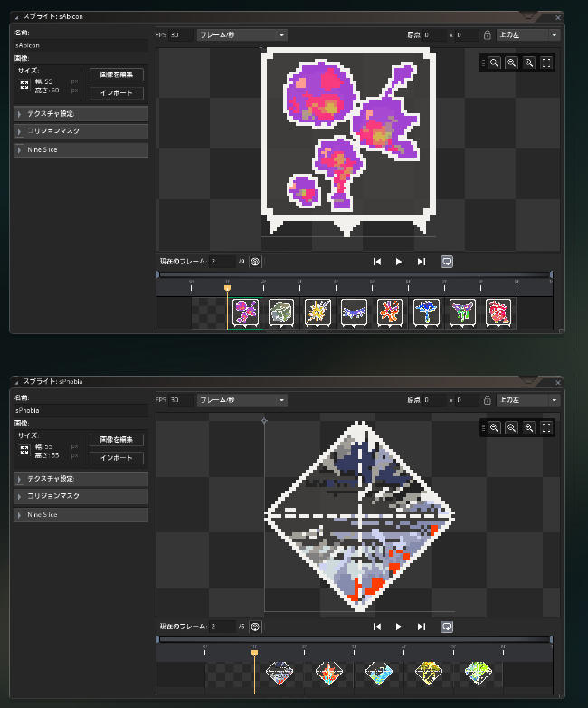Open the broadcast message icon beside sPhobia frame counter

click(x=255, y=627)
